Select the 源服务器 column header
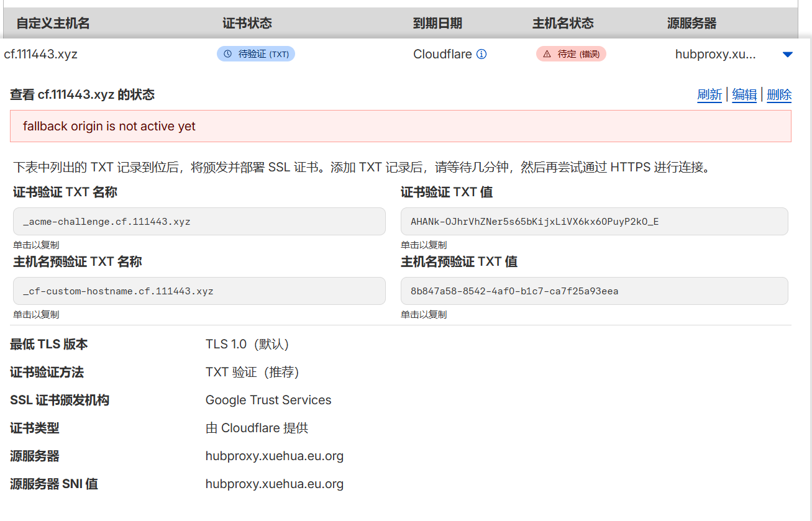 pyautogui.click(x=691, y=24)
